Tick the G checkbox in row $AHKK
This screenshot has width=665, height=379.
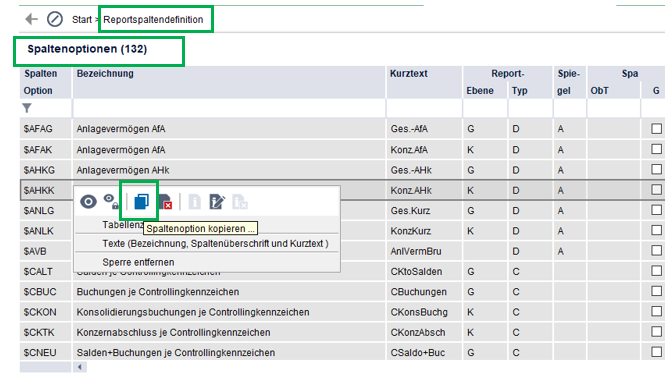click(657, 190)
